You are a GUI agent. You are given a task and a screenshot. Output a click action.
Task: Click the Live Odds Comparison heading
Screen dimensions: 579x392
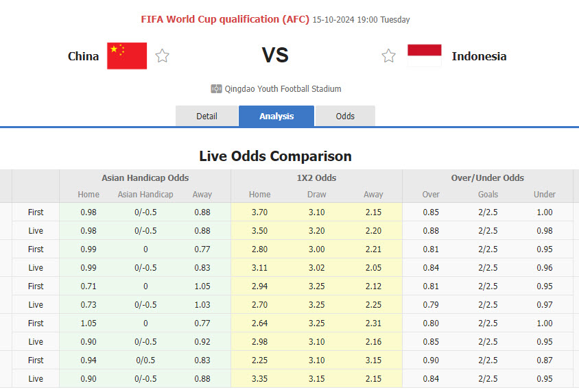(x=275, y=156)
